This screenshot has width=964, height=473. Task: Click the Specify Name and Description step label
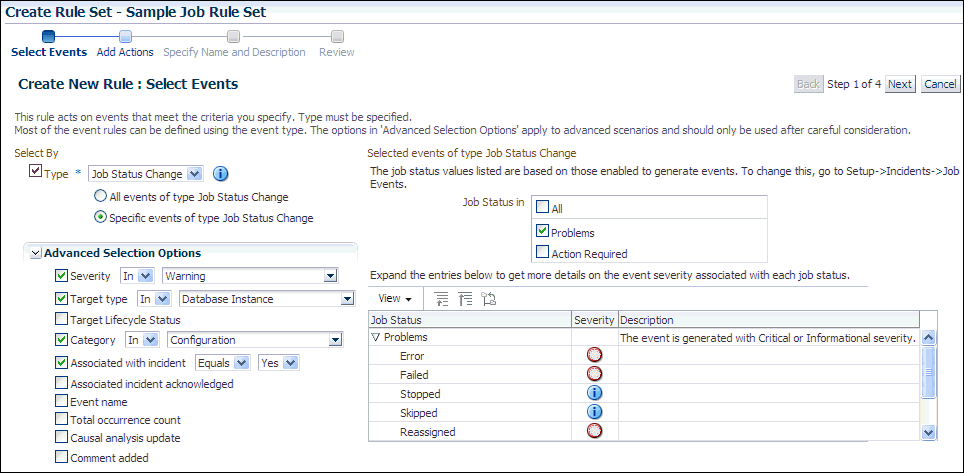coord(234,52)
